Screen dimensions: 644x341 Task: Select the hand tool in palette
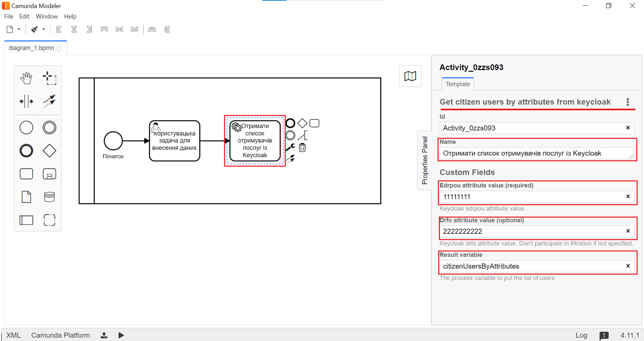point(26,78)
